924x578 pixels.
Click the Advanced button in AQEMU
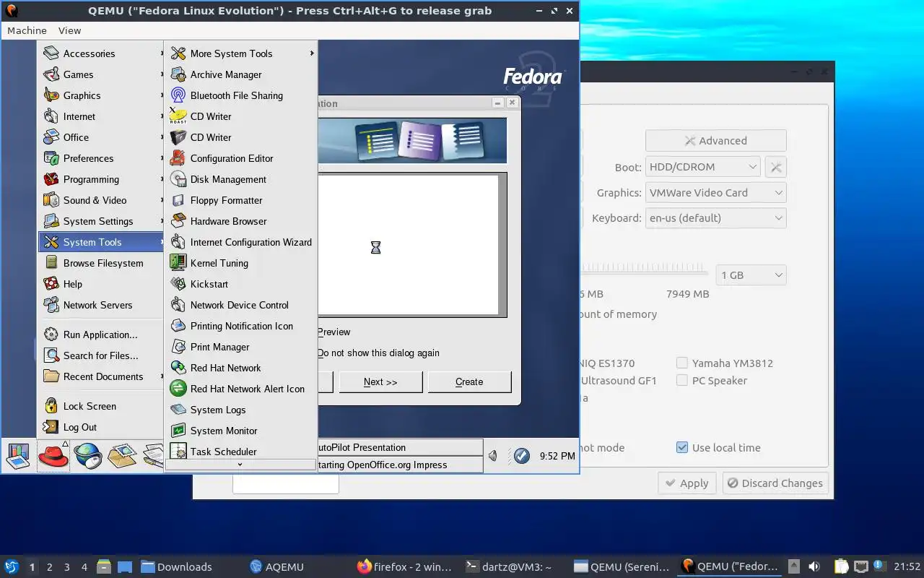[x=715, y=141]
